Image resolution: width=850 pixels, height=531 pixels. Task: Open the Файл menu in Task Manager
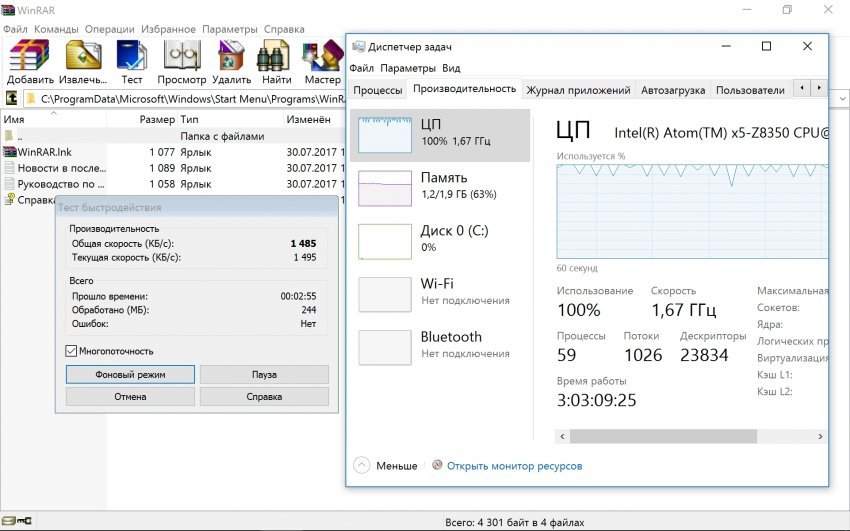[x=362, y=68]
